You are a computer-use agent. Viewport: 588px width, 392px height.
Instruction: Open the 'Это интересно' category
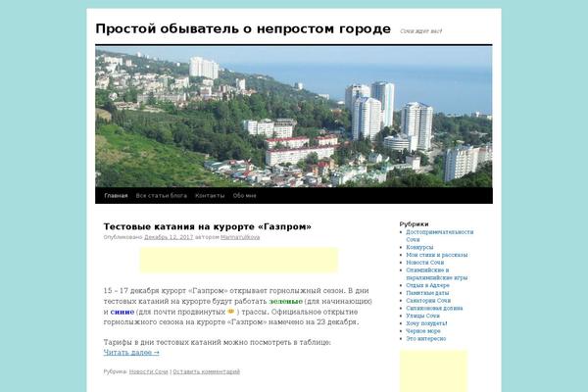(426, 338)
